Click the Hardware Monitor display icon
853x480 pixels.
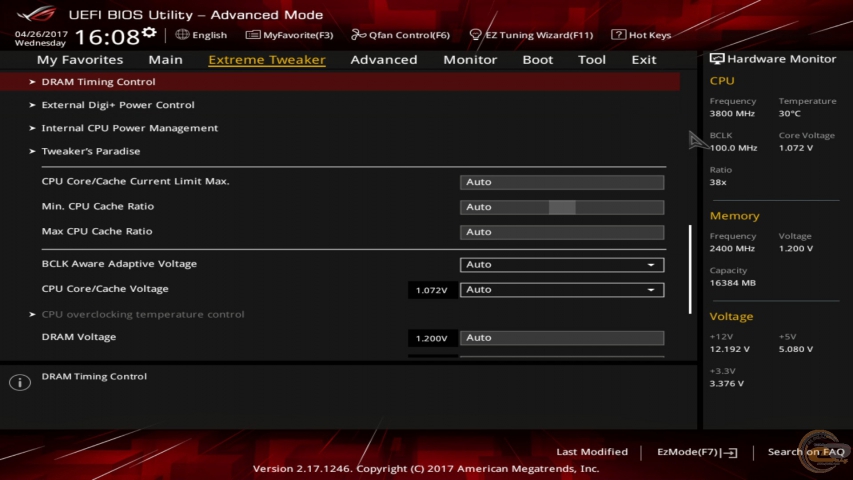717,59
